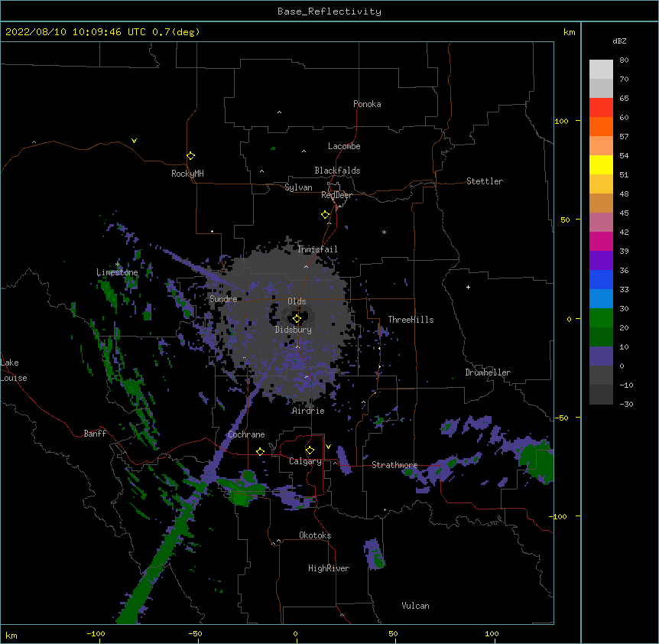Click the Okotoks town label

[315, 535]
